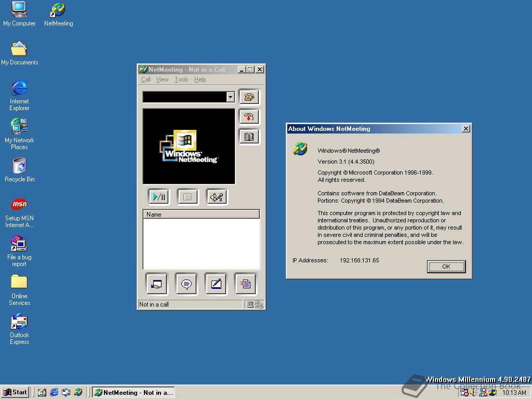Click the Transfer Files button
The width and height of the screenshot is (532, 399).
pyautogui.click(x=246, y=284)
